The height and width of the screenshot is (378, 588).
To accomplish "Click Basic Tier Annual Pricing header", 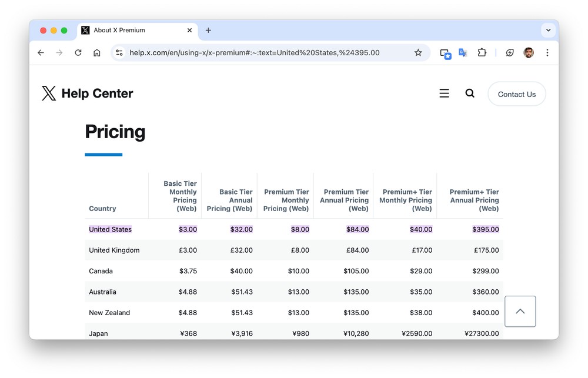I will (229, 200).
